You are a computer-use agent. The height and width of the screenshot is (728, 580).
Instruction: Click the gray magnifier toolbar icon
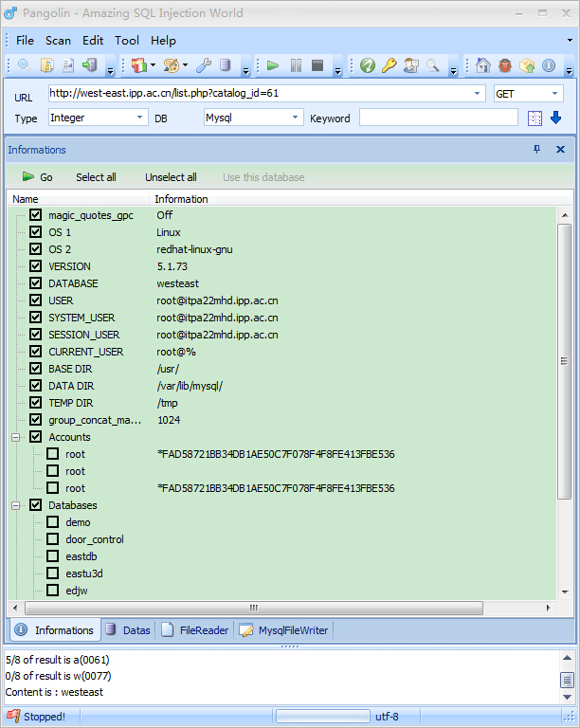433,65
